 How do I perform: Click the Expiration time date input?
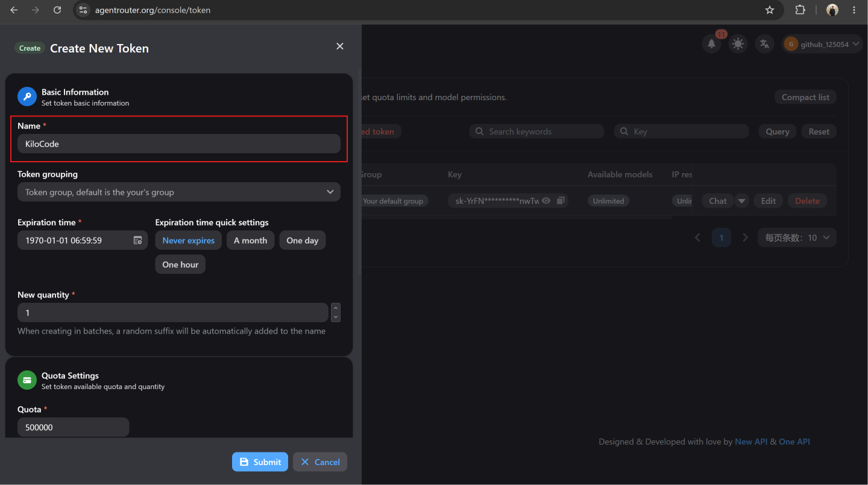(x=83, y=240)
